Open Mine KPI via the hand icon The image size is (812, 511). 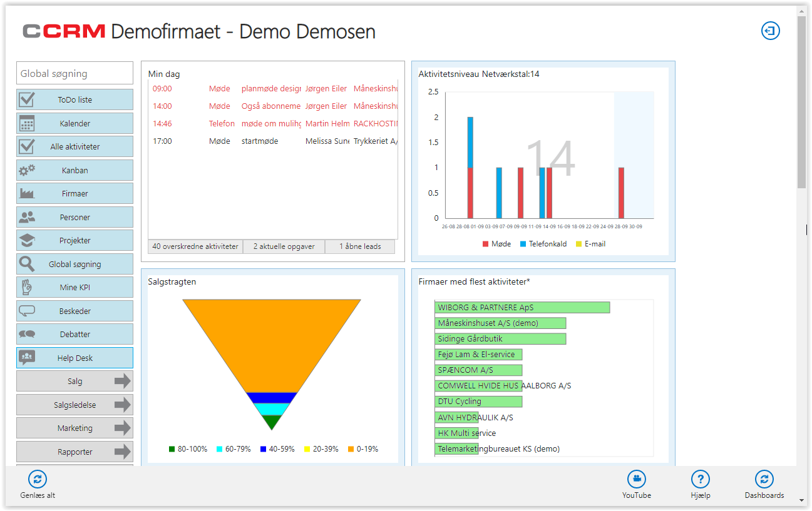pyautogui.click(x=28, y=287)
